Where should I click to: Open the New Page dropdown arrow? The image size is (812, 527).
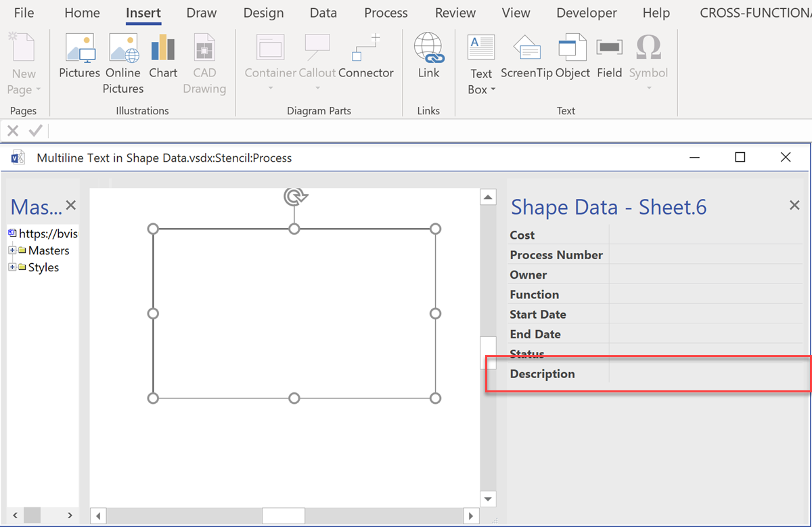click(x=39, y=89)
